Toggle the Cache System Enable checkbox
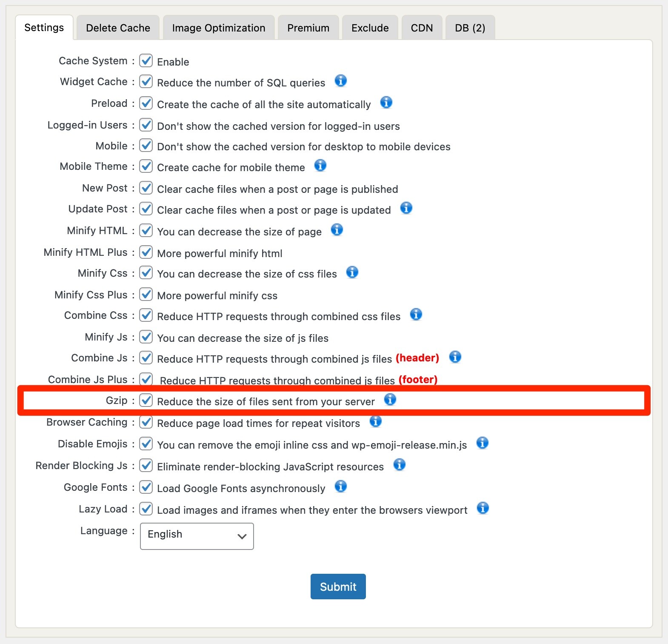668x644 pixels. [x=146, y=60]
